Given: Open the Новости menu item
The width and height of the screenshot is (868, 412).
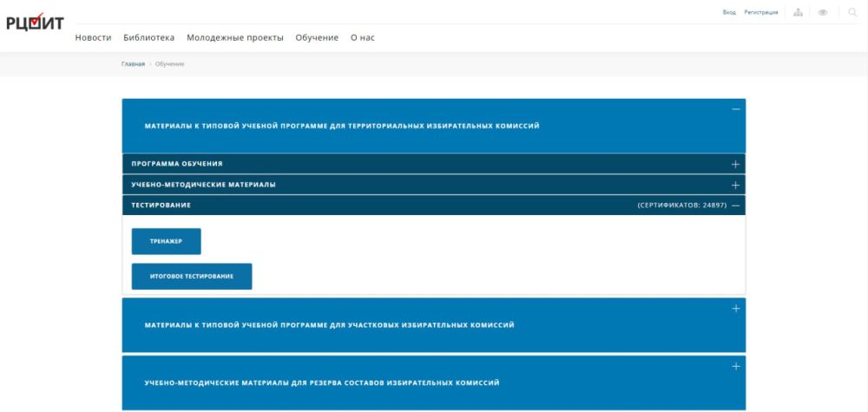Looking at the screenshot, I should (x=93, y=37).
